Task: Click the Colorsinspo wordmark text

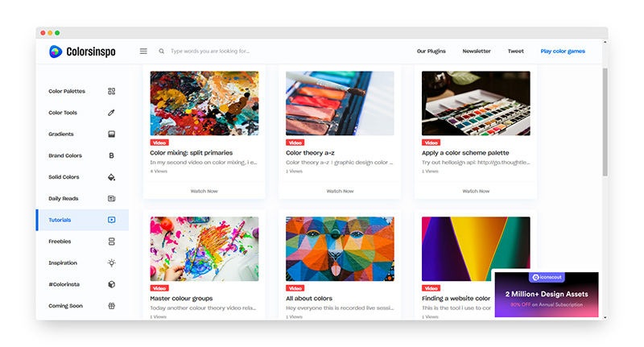Action: click(x=91, y=52)
